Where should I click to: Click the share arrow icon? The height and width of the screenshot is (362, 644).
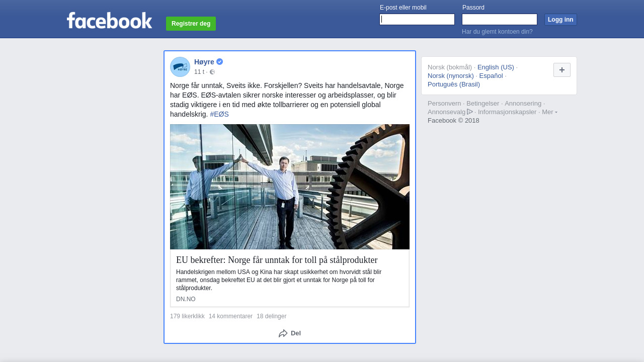coord(283,333)
